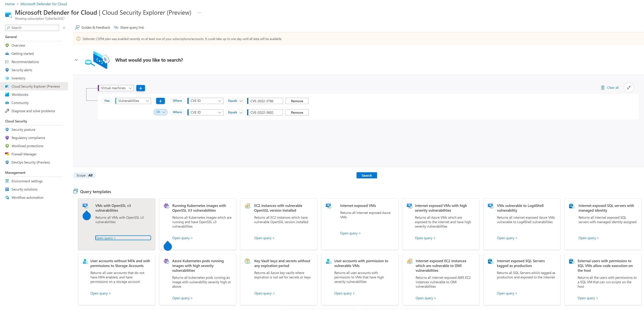Click the plus button next to Virtual machines
The image size is (644, 310).
141,88
